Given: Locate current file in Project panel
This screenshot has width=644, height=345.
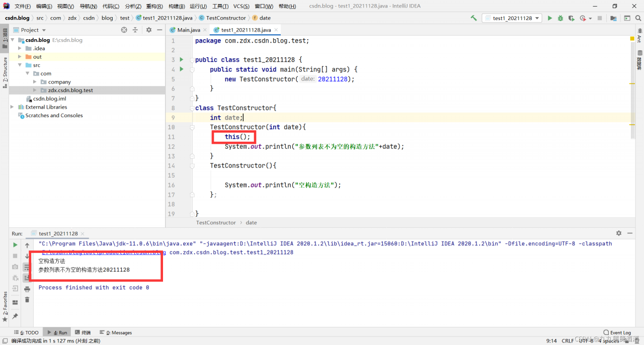Looking at the screenshot, I should (124, 30).
